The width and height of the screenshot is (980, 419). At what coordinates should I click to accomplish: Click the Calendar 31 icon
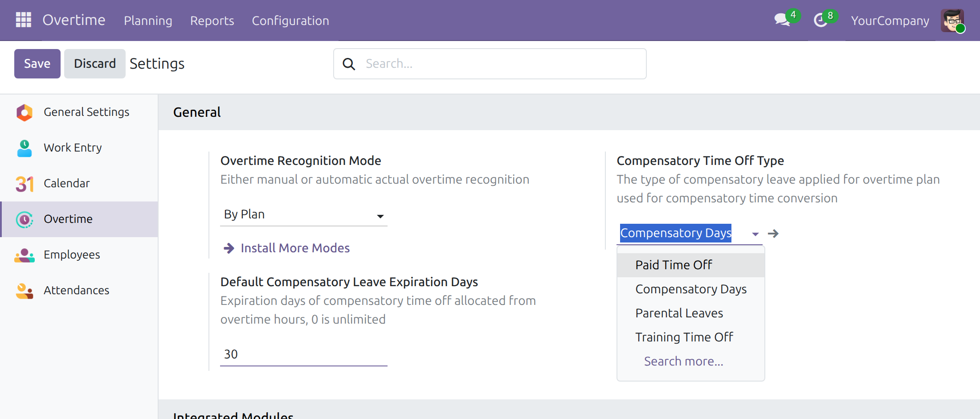24,184
